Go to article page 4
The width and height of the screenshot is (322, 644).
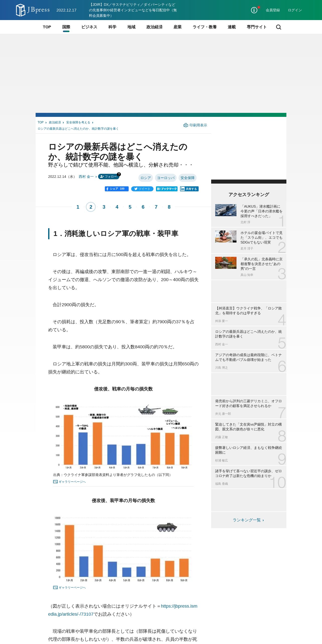(117, 207)
